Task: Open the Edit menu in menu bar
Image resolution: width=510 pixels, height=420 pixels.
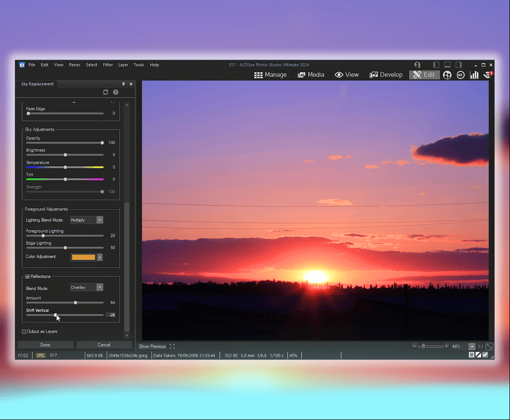Action: (45, 65)
